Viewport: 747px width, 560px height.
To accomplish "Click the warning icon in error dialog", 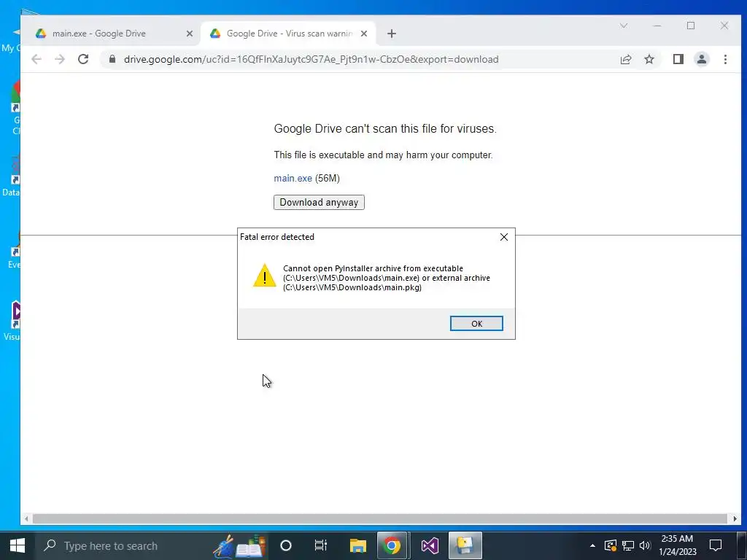I will coord(264,276).
